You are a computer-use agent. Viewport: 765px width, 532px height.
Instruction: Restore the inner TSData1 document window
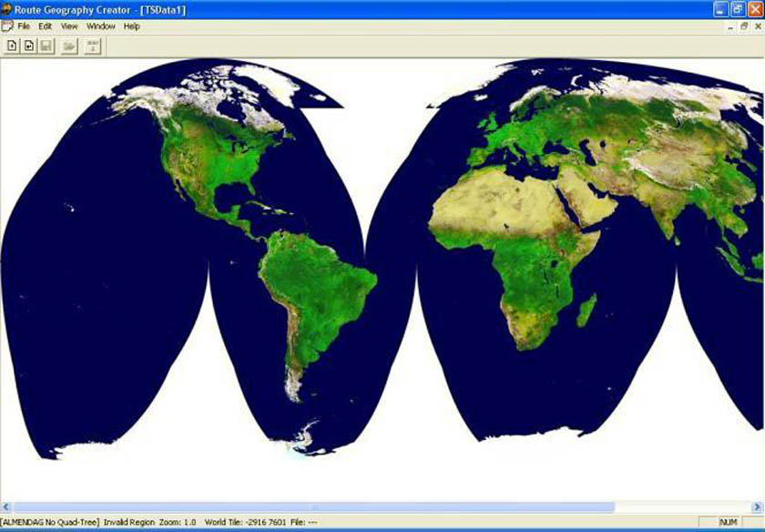pyautogui.click(x=744, y=26)
